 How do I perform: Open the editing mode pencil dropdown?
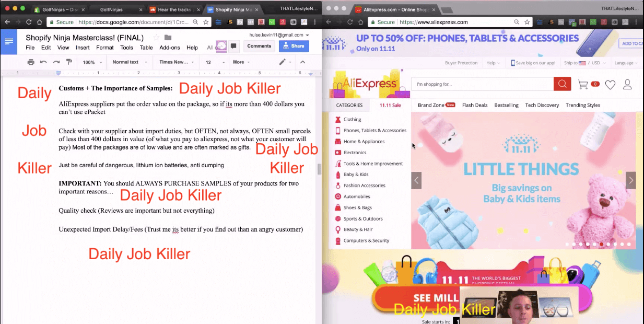[x=286, y=62]
